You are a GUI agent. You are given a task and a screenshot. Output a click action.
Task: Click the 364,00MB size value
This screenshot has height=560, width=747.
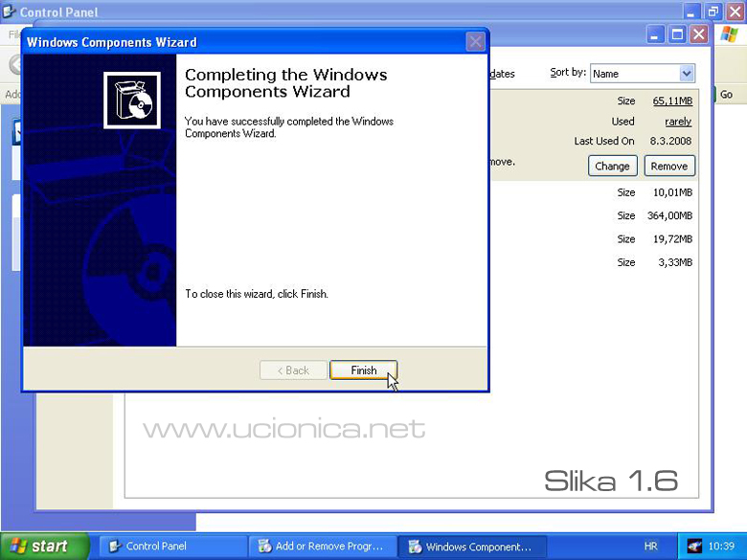click(x=669, y=215)
